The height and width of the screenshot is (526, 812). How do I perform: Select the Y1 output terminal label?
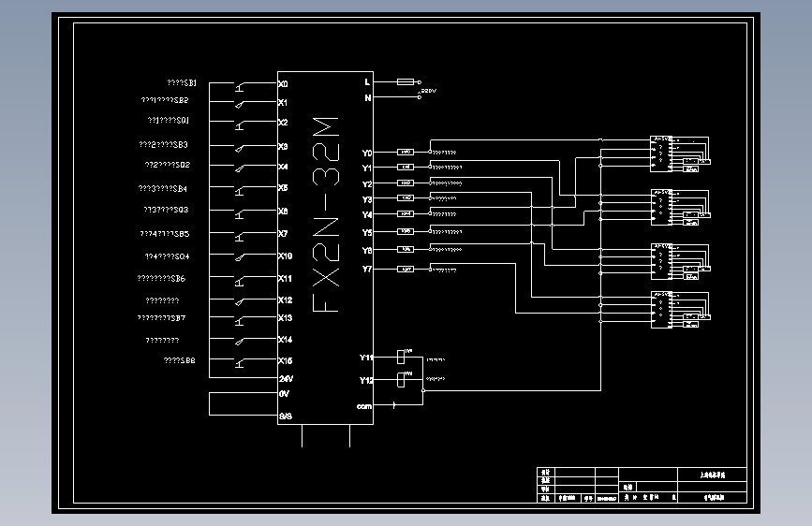[366, 168]
